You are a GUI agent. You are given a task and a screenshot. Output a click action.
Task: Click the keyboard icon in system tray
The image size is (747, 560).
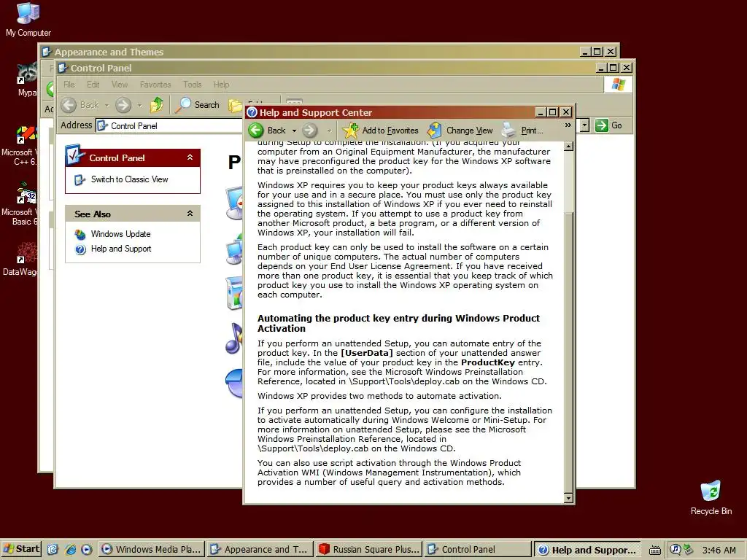(x=655, y=550)
